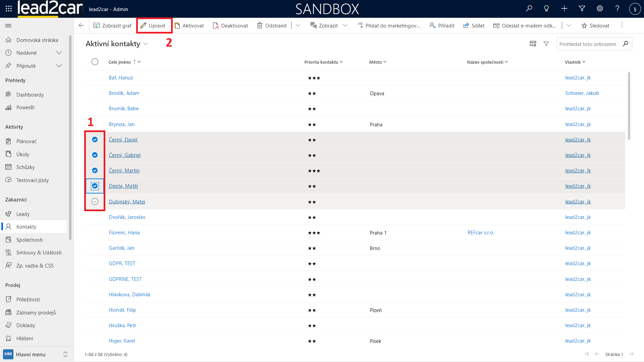Viewport: 644px width, 362px height.
Task: Expand the Nedávné section chevron
Action: point(59,53)
